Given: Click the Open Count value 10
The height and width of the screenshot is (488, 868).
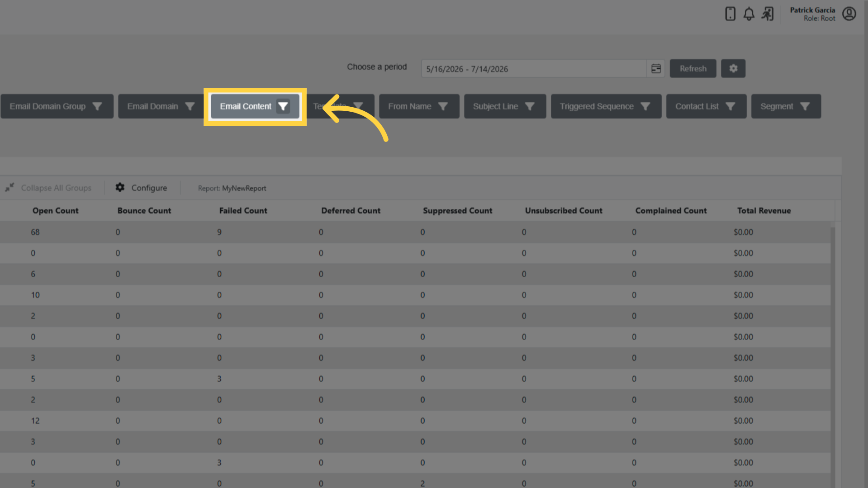Looking at the screenshot, I should (x=35, y=295).
